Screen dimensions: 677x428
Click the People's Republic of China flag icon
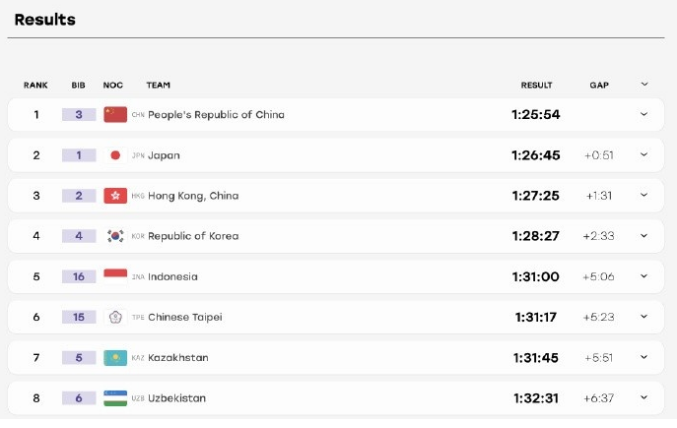click(x=115, y=114)
